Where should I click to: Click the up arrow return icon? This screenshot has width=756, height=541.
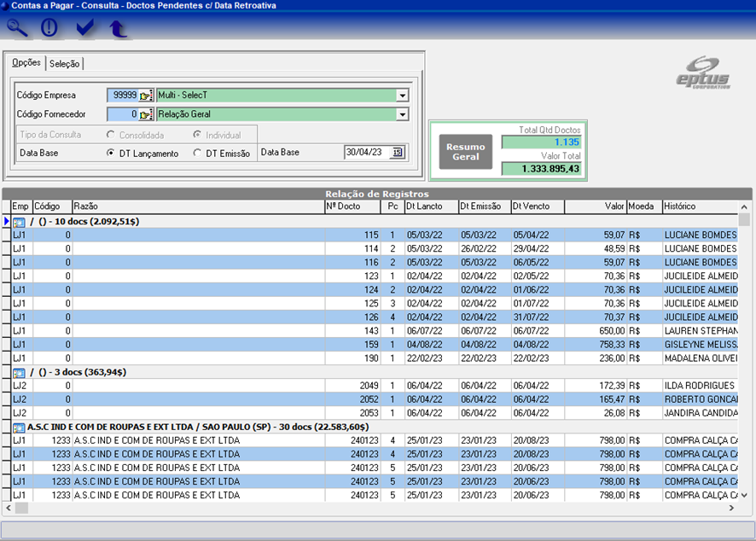click(x=118, y=29)
